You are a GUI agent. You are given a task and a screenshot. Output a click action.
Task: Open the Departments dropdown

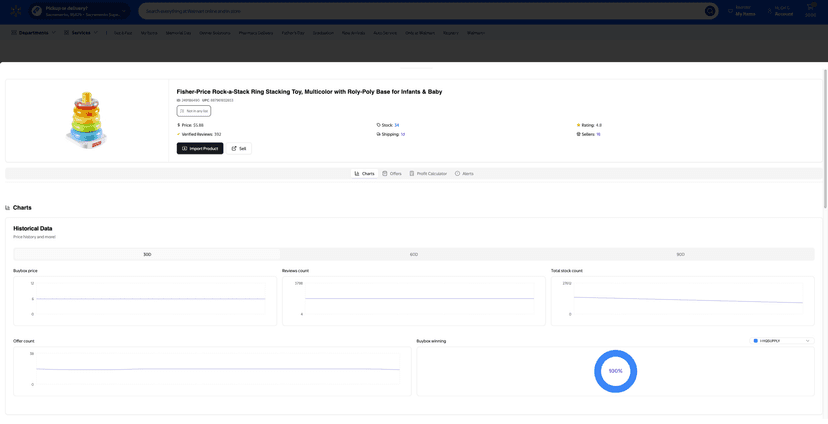(x=33, y=33)
